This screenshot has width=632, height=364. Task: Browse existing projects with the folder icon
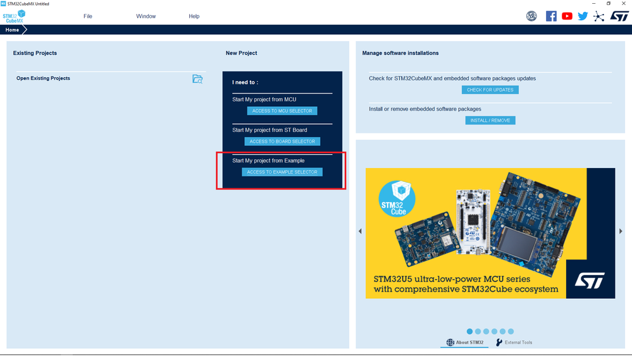click(x=197, y=79)
